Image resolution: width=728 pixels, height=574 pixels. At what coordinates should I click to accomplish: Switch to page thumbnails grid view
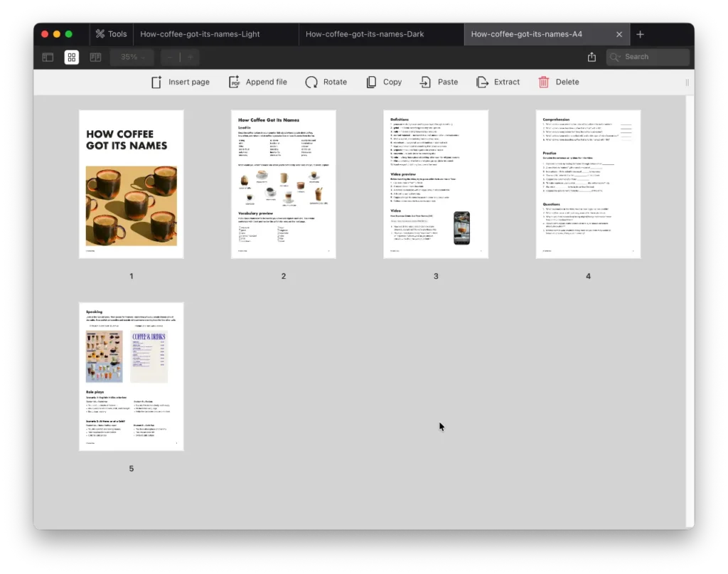click(72, 57)
